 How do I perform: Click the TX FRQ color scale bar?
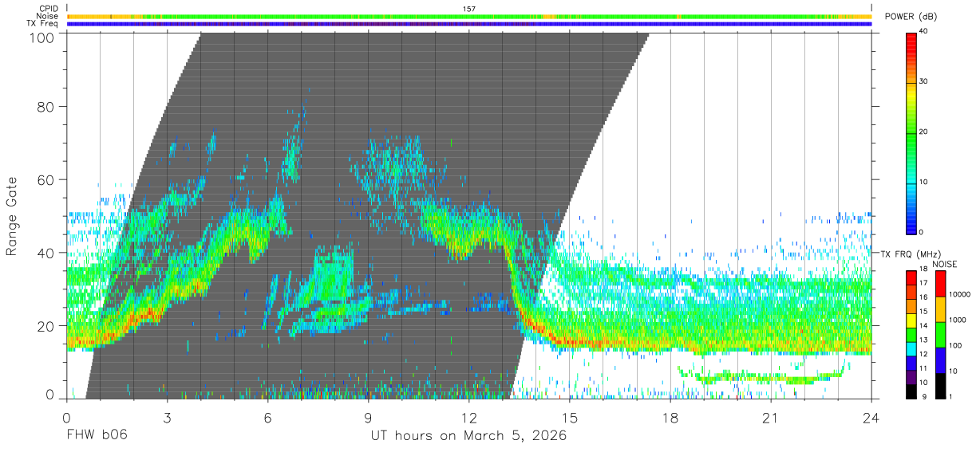coord(911,335)
